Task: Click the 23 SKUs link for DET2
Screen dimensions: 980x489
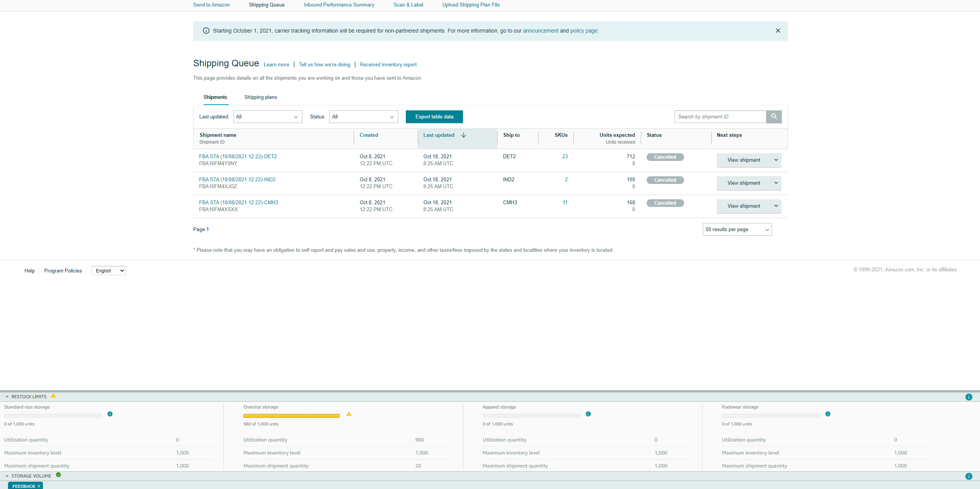Action: pos(565,156)
